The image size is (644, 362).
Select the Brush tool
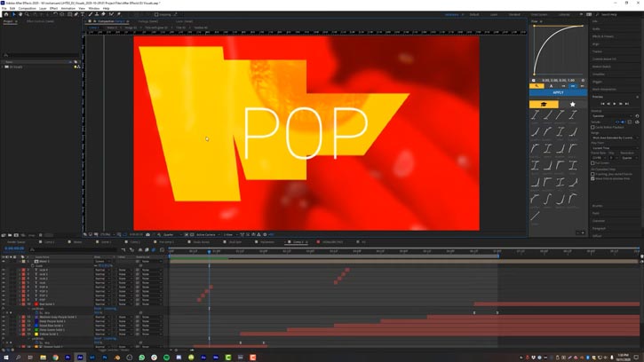pyautogui.click(x=91, y=14)
